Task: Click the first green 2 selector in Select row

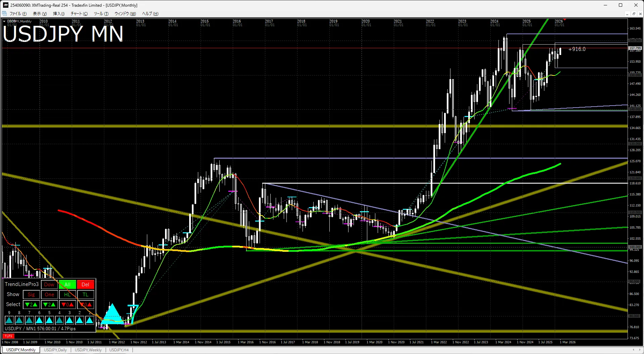Action: click(x=31, y=305)
